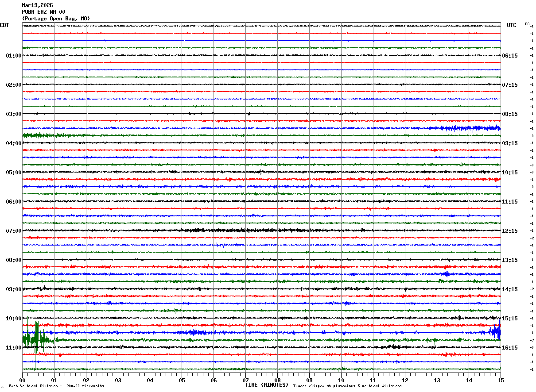The image size is (536, 392).
Task: Pick minute tick label 12 on axis
Action: (x=405, y=380)
